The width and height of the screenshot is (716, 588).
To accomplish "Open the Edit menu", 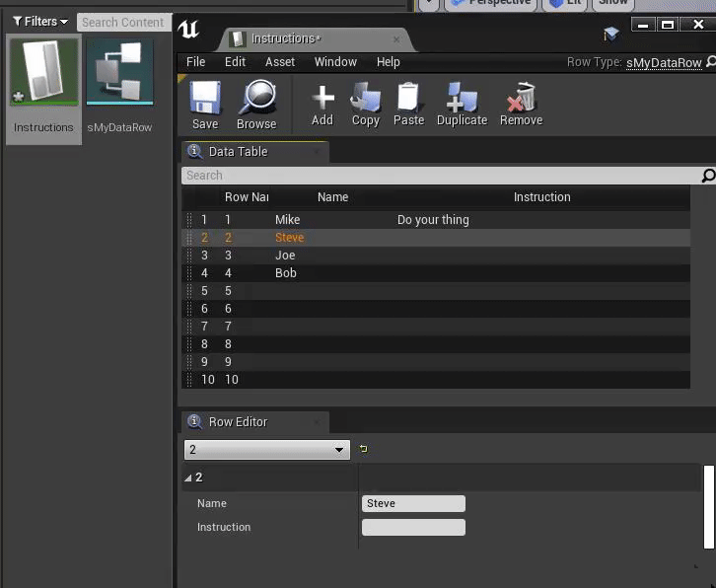I will coord(235,62).
